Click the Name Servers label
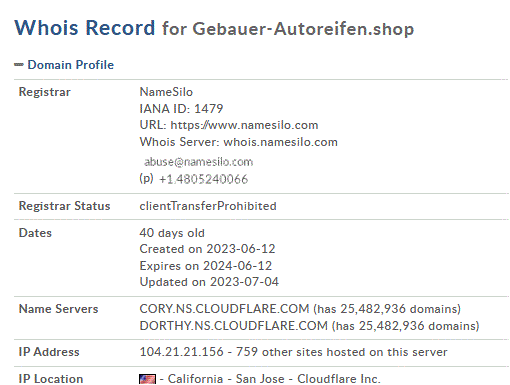Image resolution: width=510 pixels, height=385 pixels. [58, 309]
